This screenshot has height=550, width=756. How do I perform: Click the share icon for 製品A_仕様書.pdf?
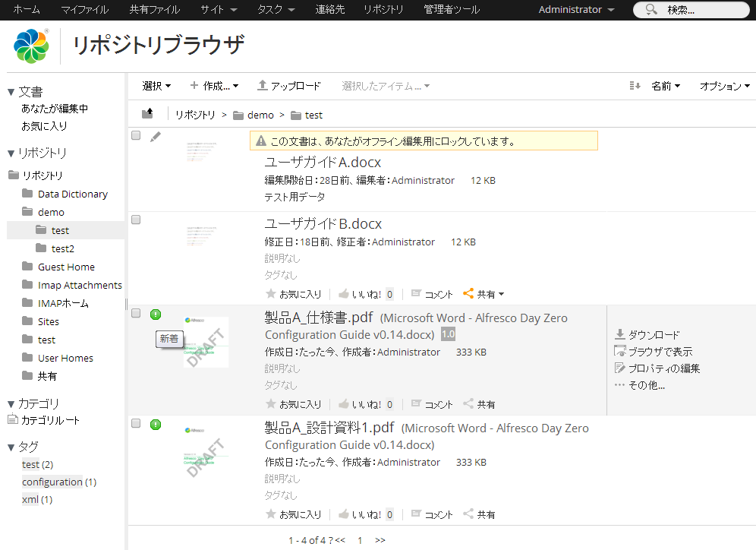(468, 403)
